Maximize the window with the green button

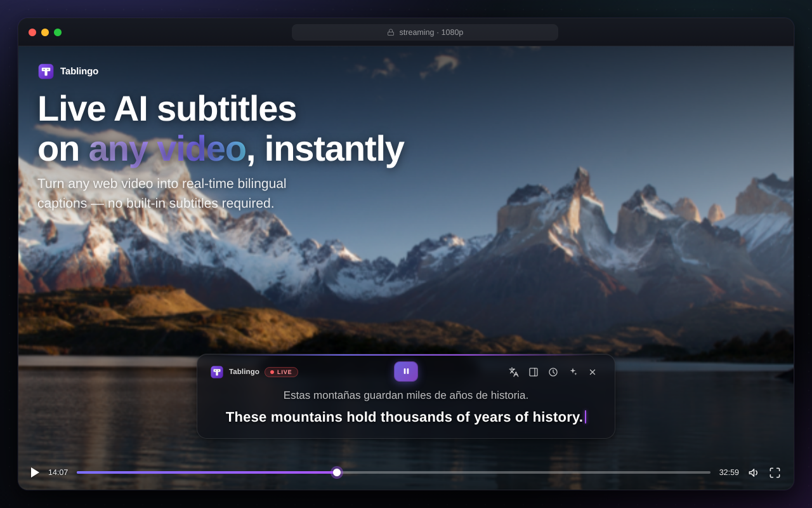58,32
